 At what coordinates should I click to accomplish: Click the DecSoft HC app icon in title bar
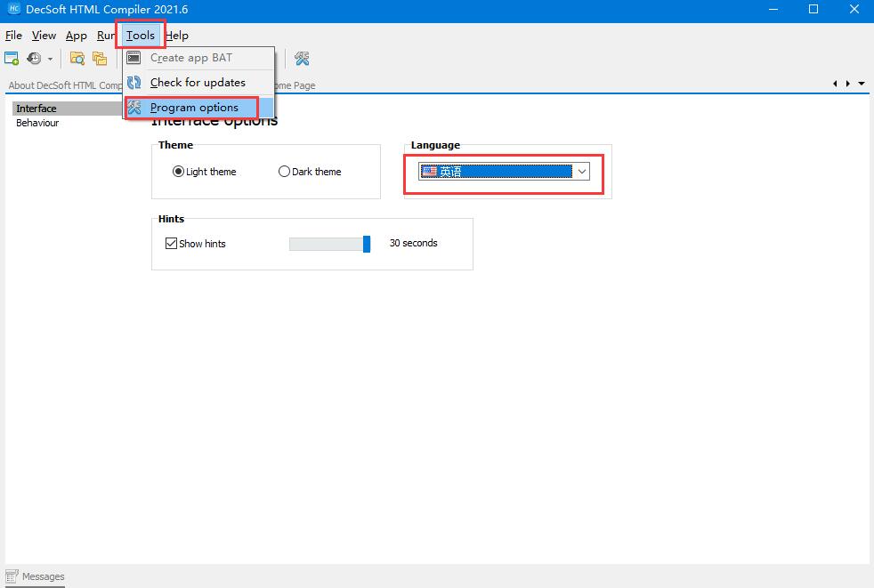coord(14,9)
